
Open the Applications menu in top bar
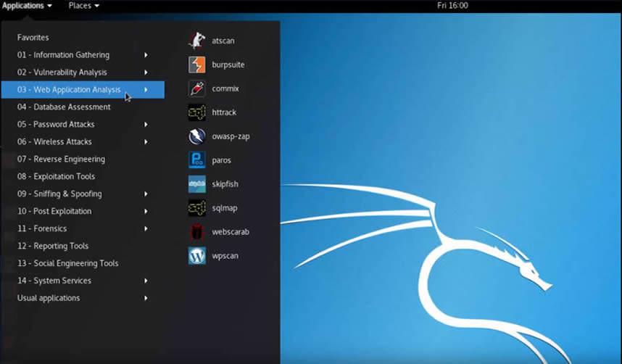(x=27, y=6)
